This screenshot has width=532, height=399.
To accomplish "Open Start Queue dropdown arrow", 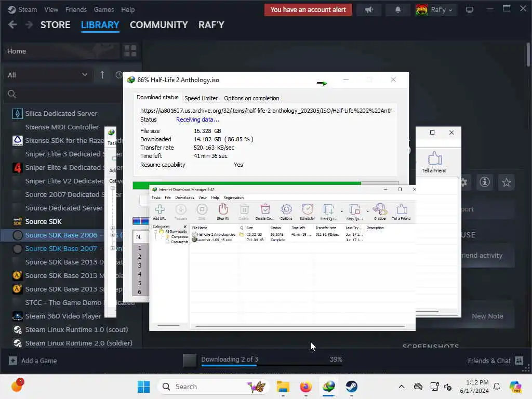I will (x=342, y=211).
